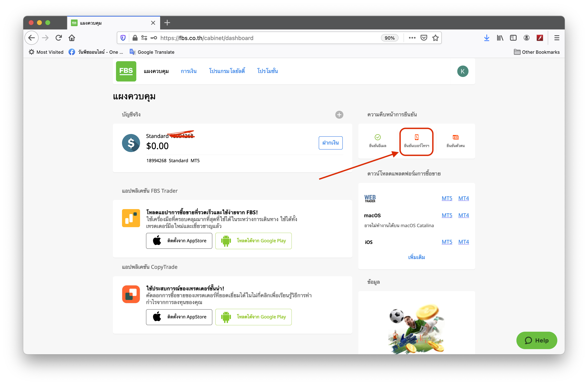The width and height of the screenshot is (588, 385).
Task: Open a new browser tab
Action: click(x=167, y=23)
